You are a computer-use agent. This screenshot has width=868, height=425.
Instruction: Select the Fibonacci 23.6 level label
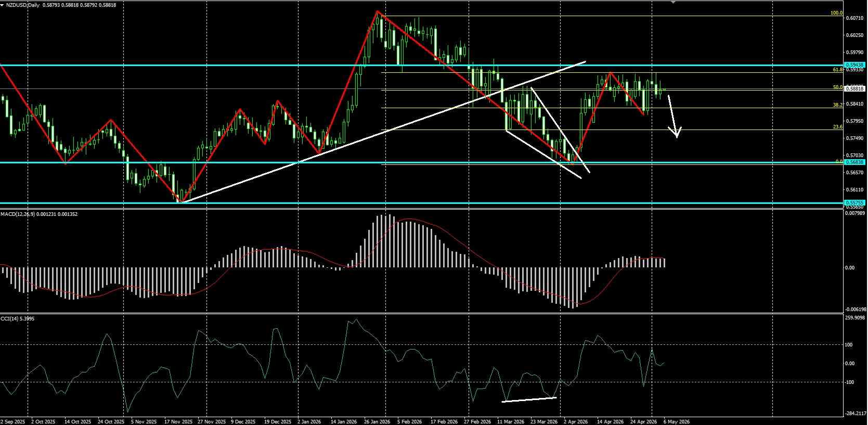[837, 127]
